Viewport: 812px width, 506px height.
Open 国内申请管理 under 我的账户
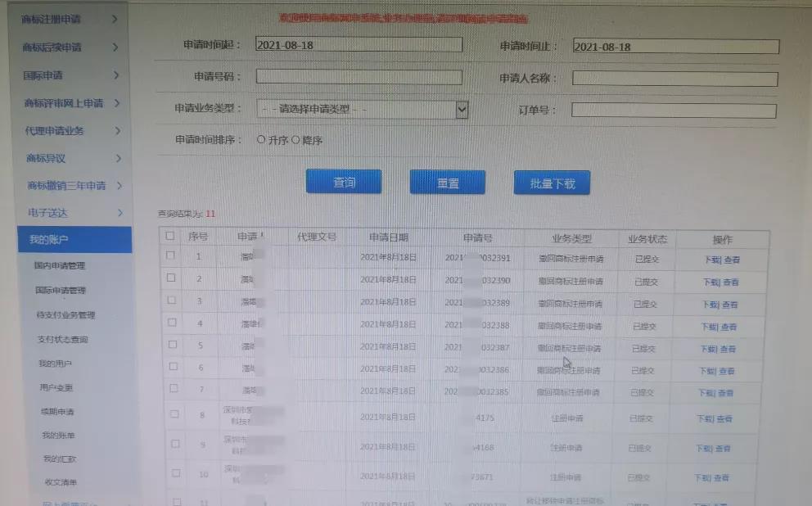click(x=60, y=266)
